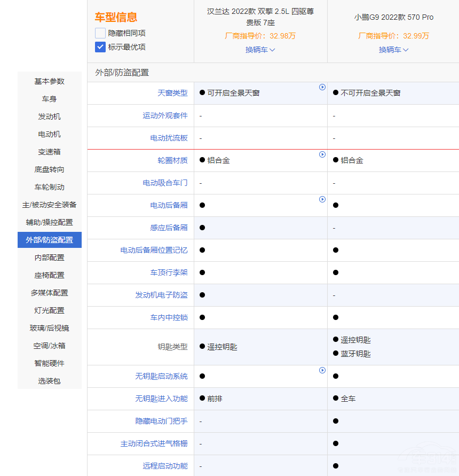Screen dimensions: 459x476
Task: Click the 天窗类型 parameter link
Action: pos(172,93)
